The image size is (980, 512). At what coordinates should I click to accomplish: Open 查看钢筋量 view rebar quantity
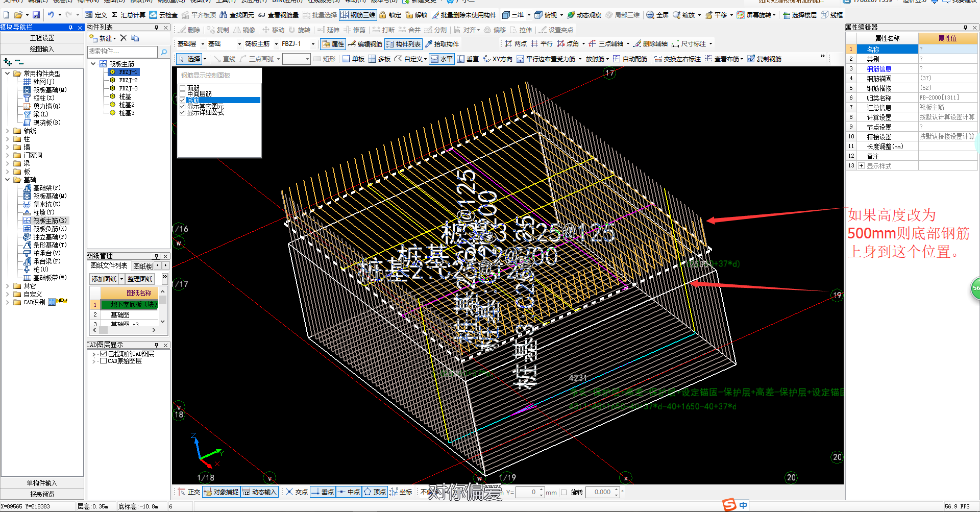coord(278,15)
